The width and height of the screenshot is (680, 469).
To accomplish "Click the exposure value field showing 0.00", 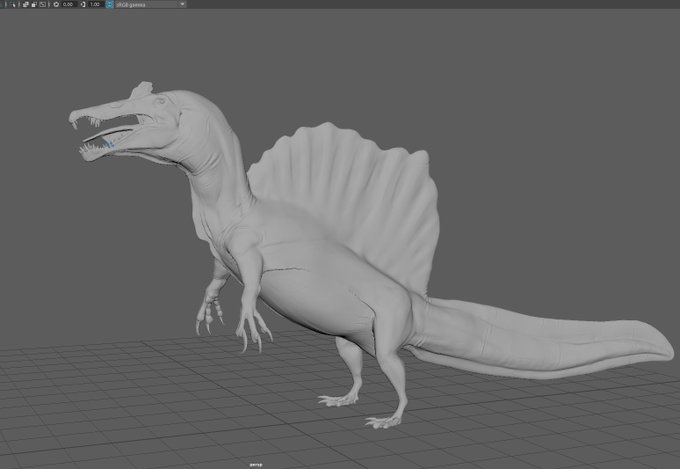I will (68, 4).
